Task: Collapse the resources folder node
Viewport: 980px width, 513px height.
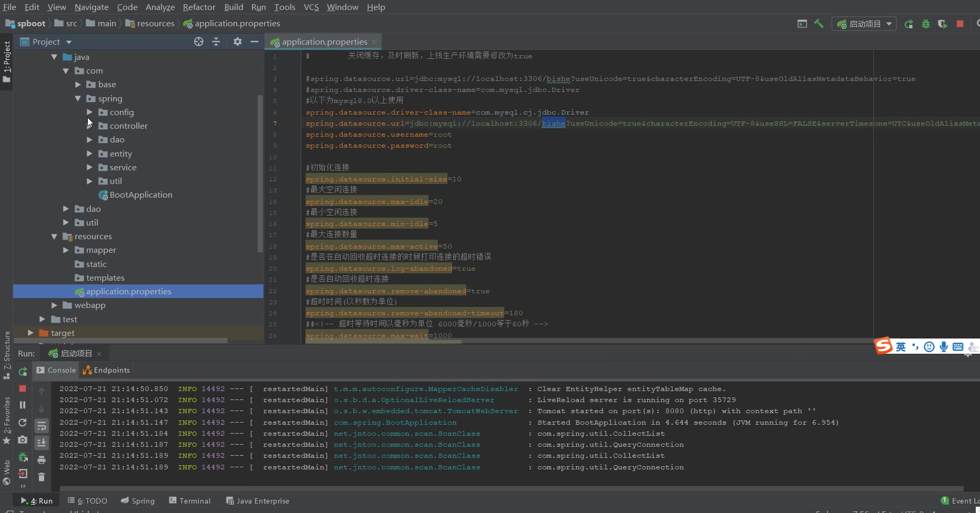Action: point(54,237)
